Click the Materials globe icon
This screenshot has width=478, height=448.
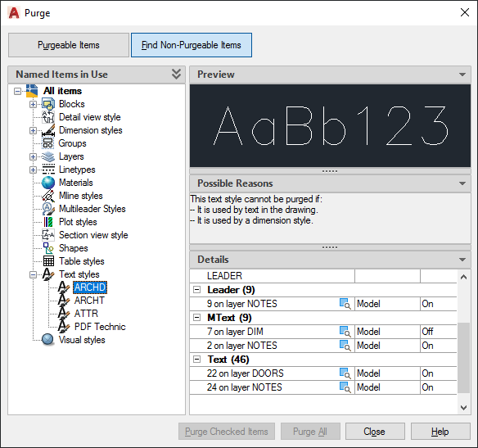[48, 183]
